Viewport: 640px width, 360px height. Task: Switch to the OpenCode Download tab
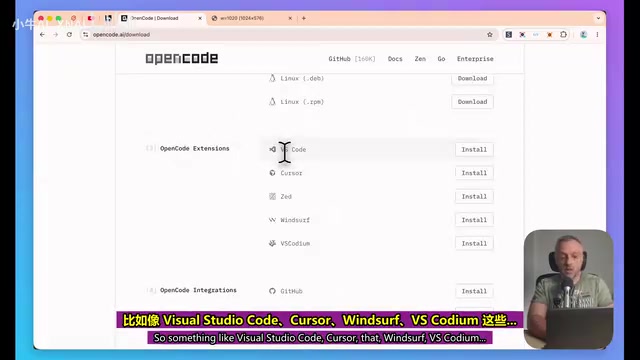160,18
